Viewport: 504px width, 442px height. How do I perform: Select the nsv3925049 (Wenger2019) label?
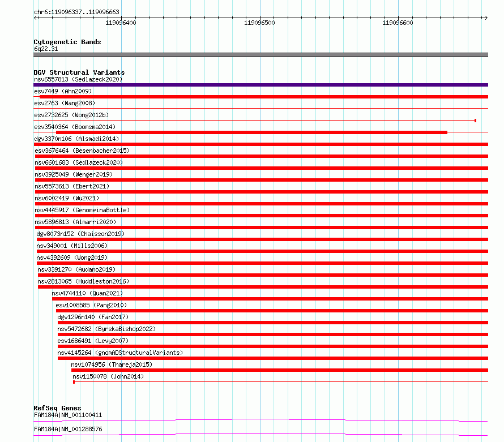pyautogui.click(x=74, y=174)
